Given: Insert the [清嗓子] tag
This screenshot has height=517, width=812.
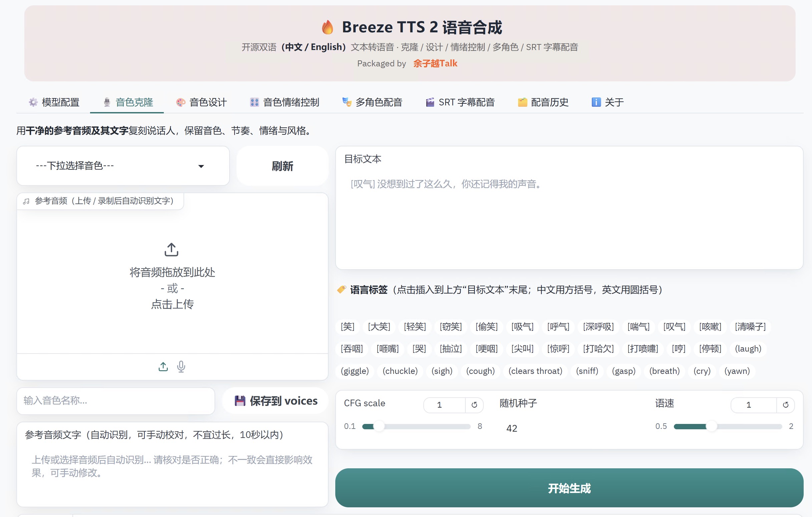Looking at the screenshot, I should click(750, 327).
